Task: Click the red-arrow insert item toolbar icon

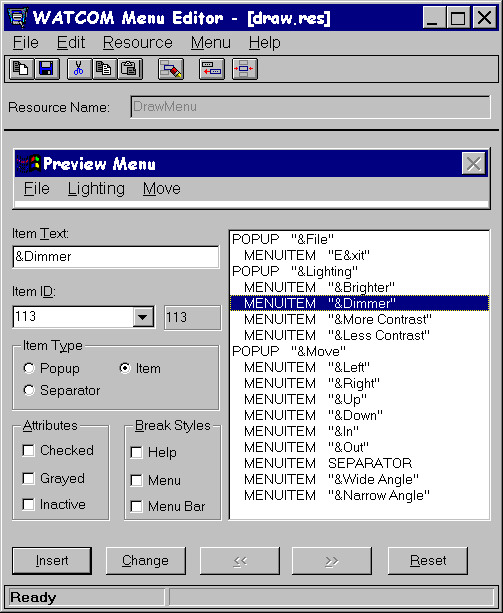Action: (211, 69)
